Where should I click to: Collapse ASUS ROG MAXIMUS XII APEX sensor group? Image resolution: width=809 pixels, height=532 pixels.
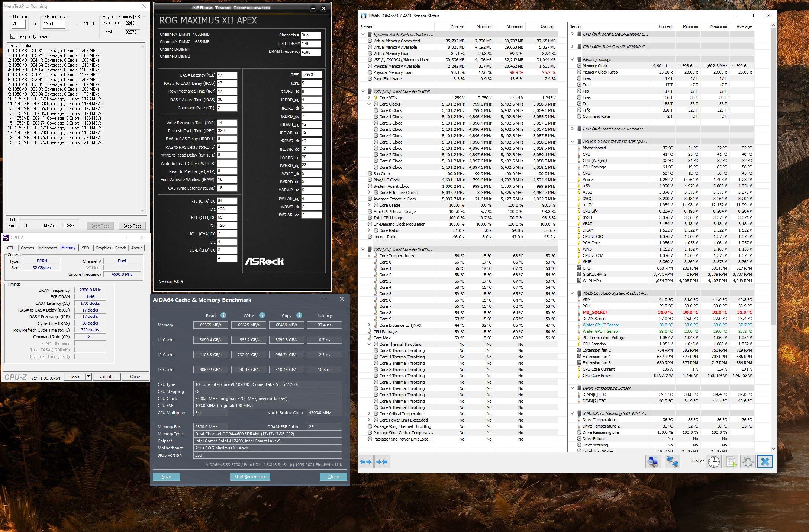click(573, 142)
